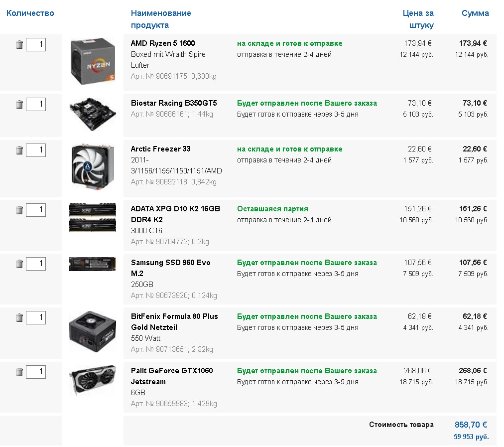Remove Biostar Racing B350GT5 with trash icon
The width and height of the screenshot is (504, 447).
pyautogui.click(x=19, y=105)
